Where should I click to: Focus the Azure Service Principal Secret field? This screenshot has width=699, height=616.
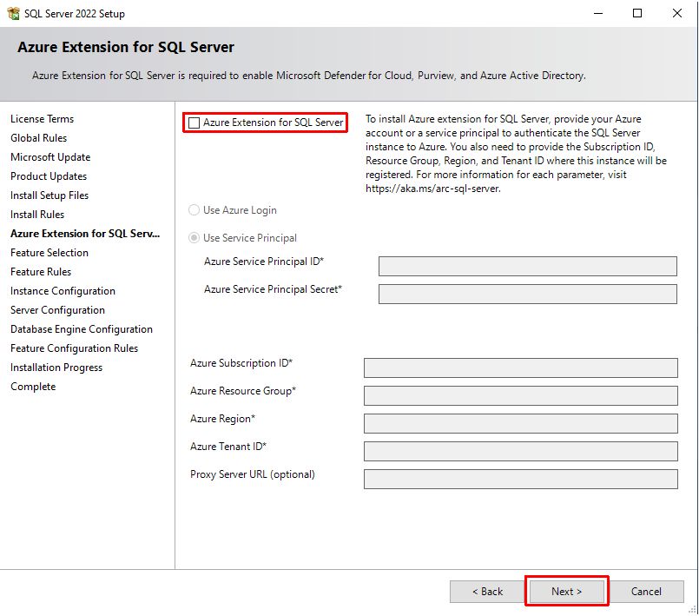click(x=527, y=294)
